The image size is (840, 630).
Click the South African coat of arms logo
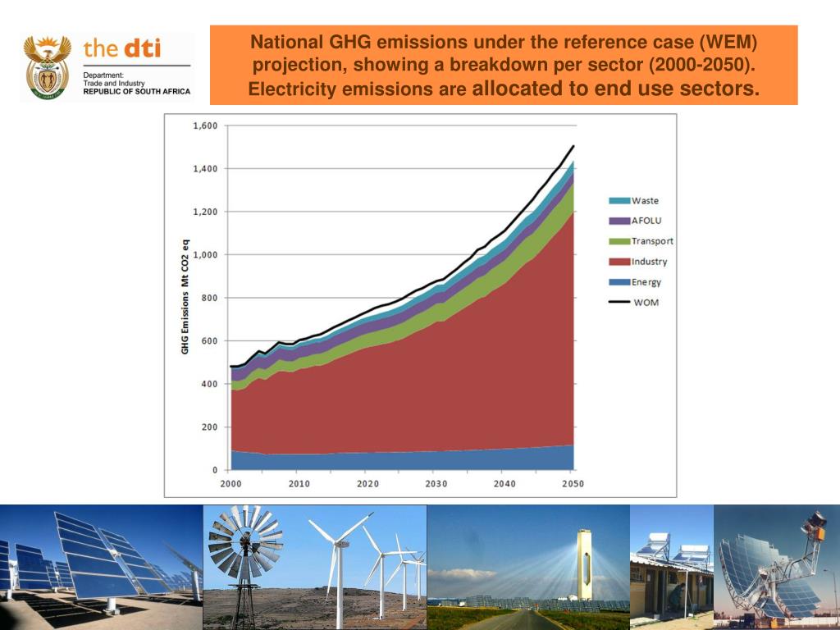(x=47, y=67)
